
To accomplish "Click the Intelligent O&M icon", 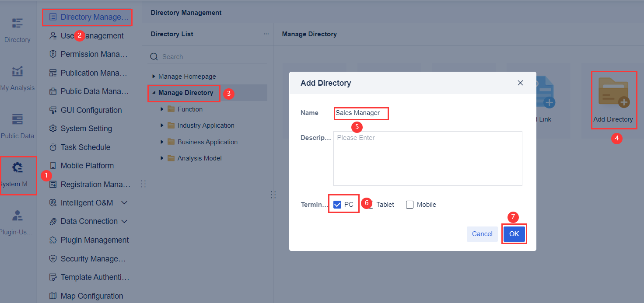I will 53,203.
